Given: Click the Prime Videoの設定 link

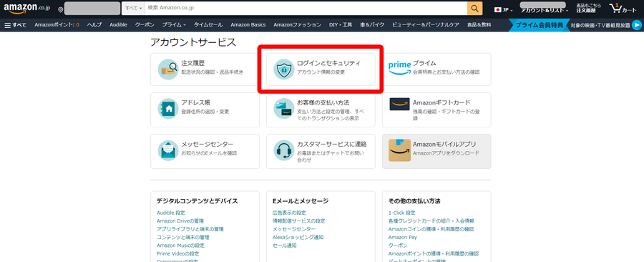Looking at the screenshot, I should (x=178, y=254).
